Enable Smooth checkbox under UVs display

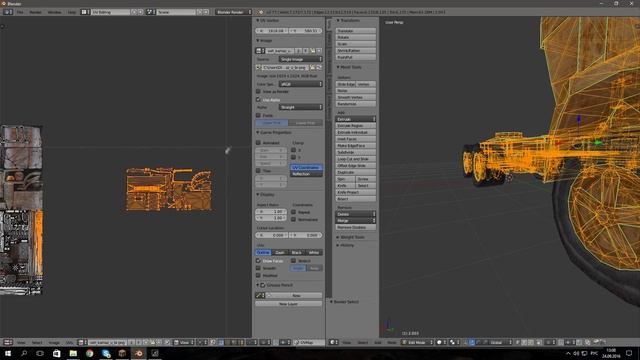258,268
